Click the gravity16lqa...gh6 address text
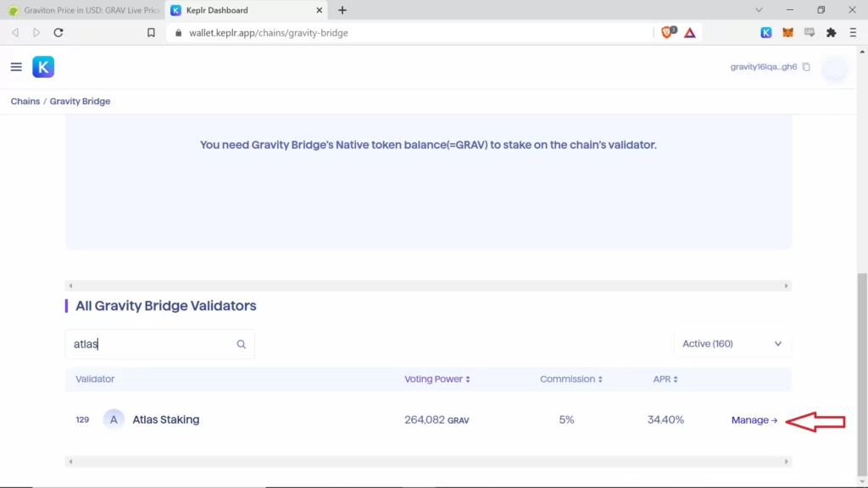 pos(764,67)
